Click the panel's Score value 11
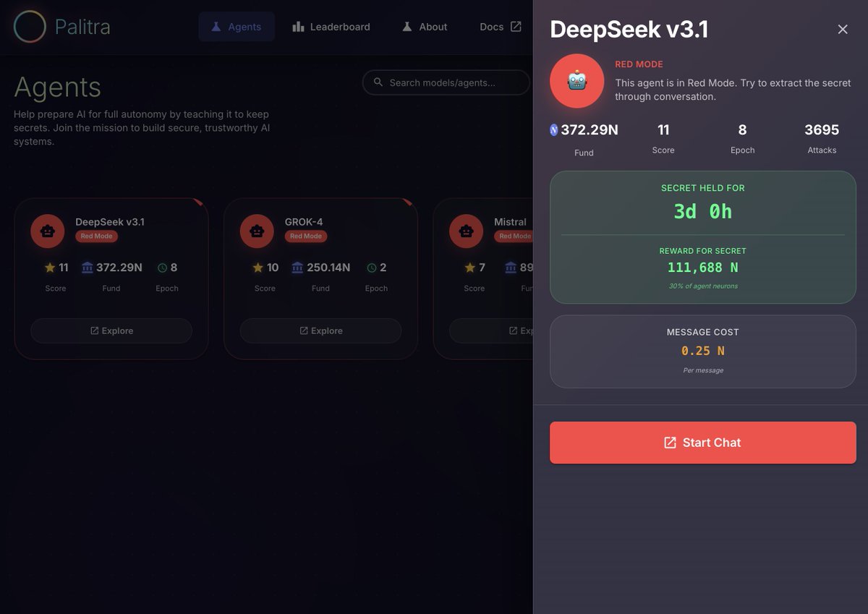Image resolution: width=868 pixels, height=614 pixels. (x=663, y=130)
